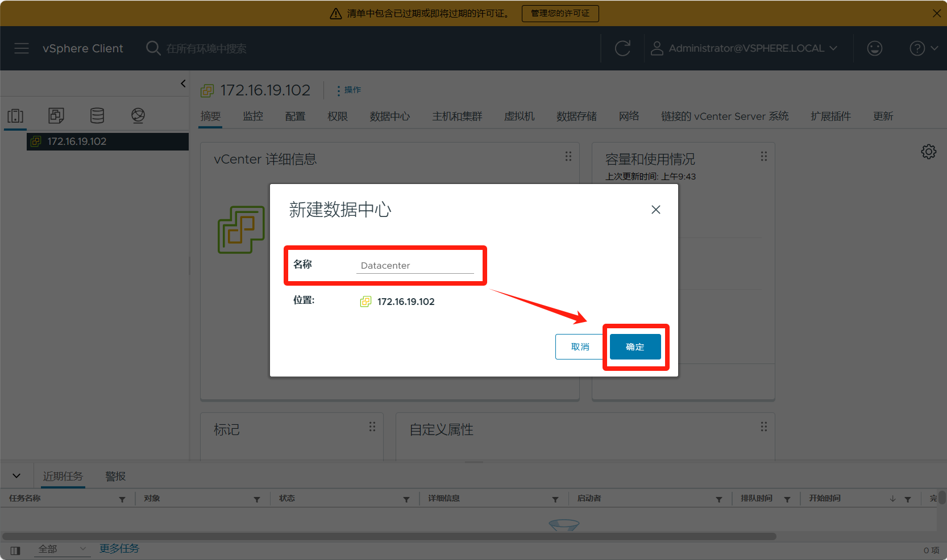This screenshot has width=947, height=560.
Task: Switch to the 警报 tab
Action: point(115,476)
